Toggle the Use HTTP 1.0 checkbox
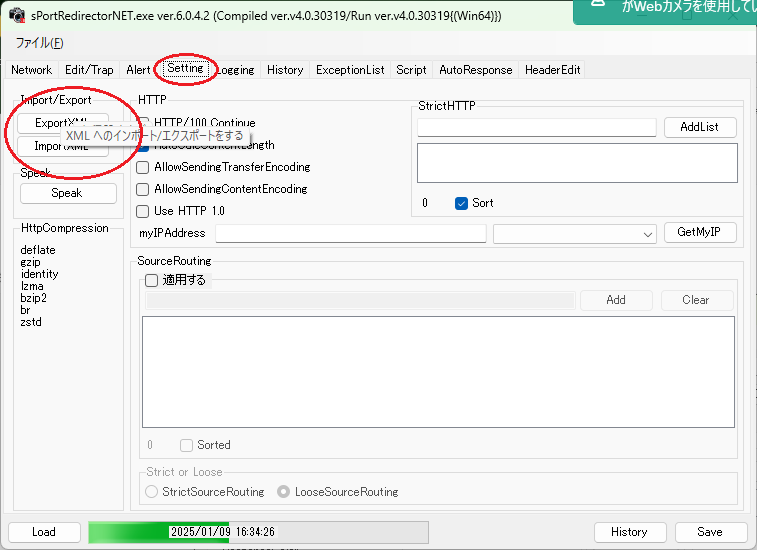The image size is (757, 550). pos(142,211)
